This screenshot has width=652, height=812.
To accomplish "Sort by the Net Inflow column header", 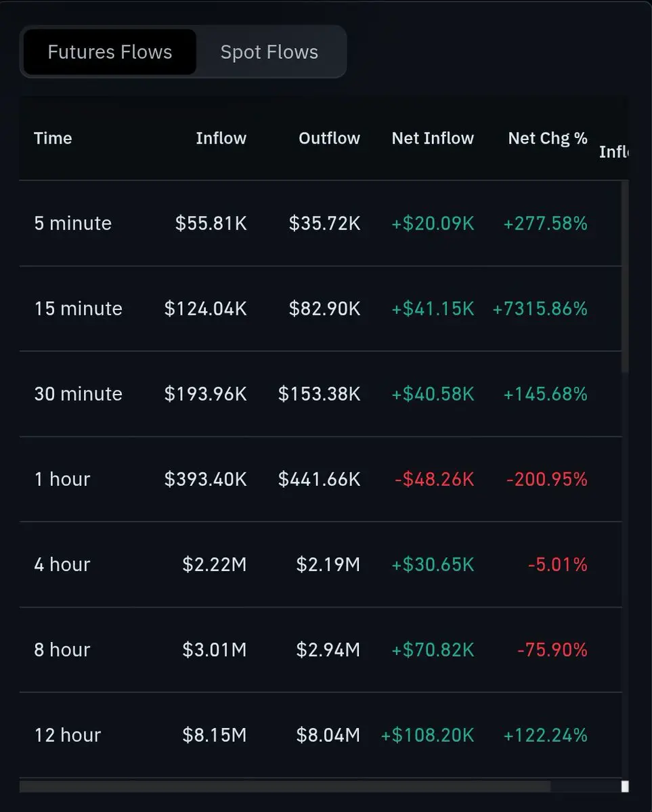I will (433, 138).
